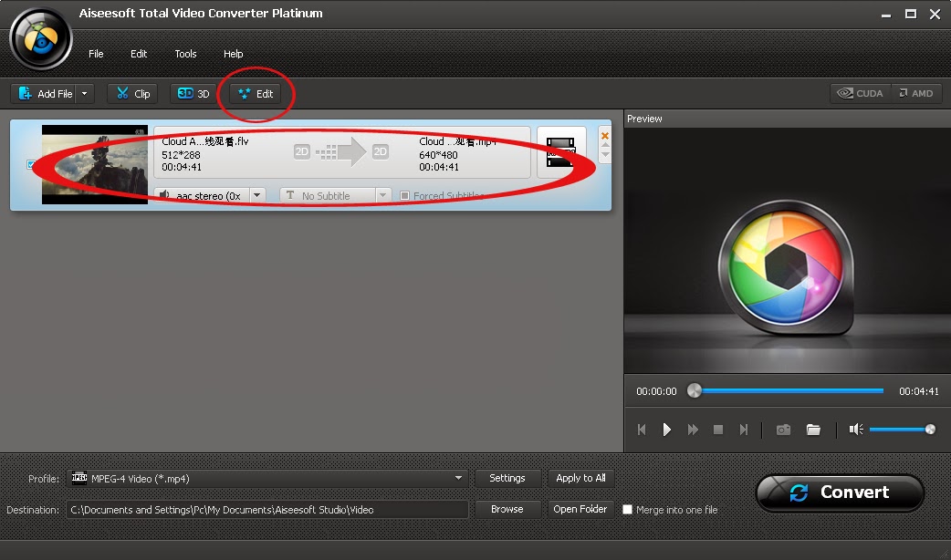Play the preview video
The image size is (951, 560).
point(666,430)
